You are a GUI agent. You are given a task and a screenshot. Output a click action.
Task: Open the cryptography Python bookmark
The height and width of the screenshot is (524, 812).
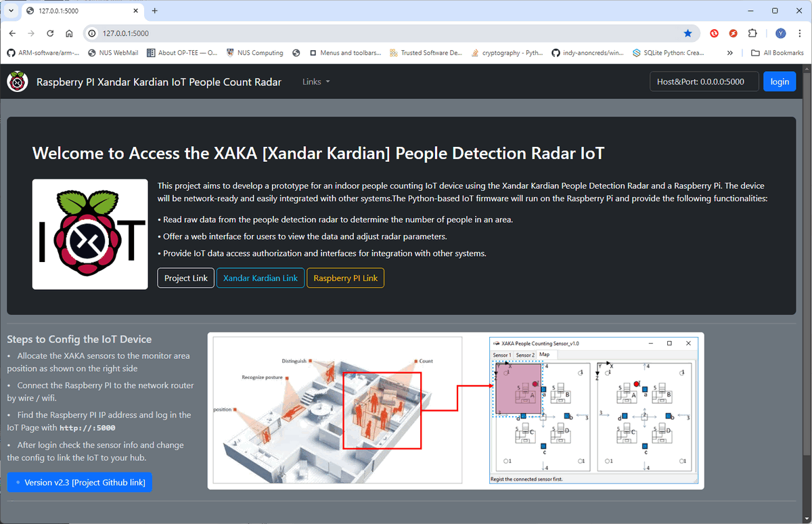pyautogui.click(x=507, y=53)
